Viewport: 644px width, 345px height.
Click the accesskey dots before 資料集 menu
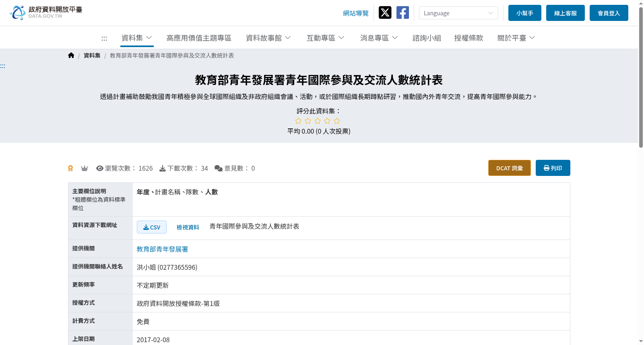pyautogui.click(x=104, y=38)
